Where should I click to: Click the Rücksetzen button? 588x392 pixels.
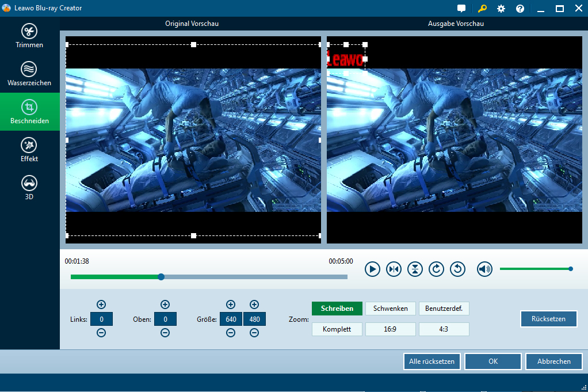tap(548, 319)
